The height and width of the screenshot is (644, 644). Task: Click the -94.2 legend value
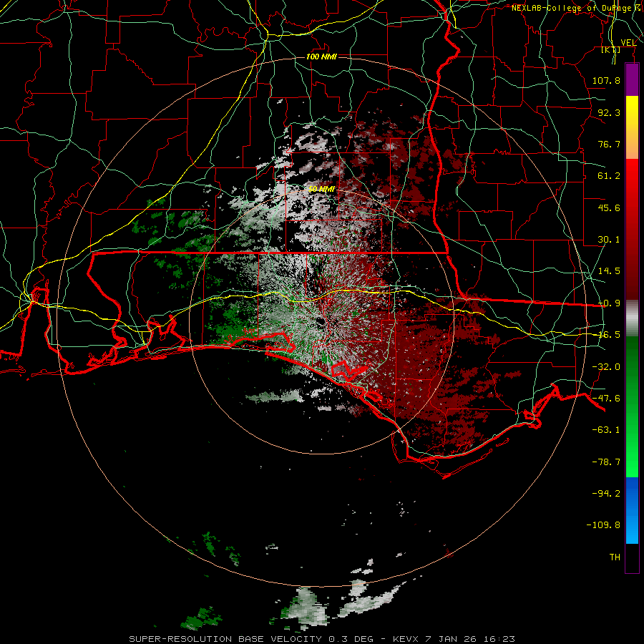tap(606, 493)
